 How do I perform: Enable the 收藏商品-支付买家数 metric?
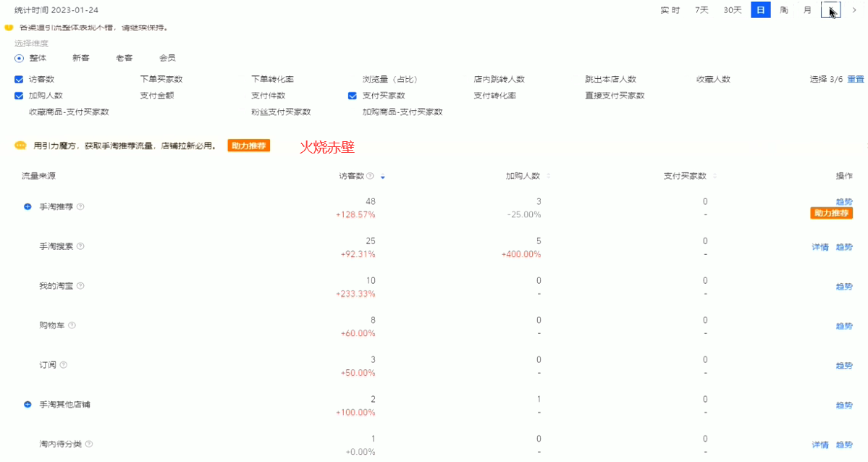click(x=69, y=112)
